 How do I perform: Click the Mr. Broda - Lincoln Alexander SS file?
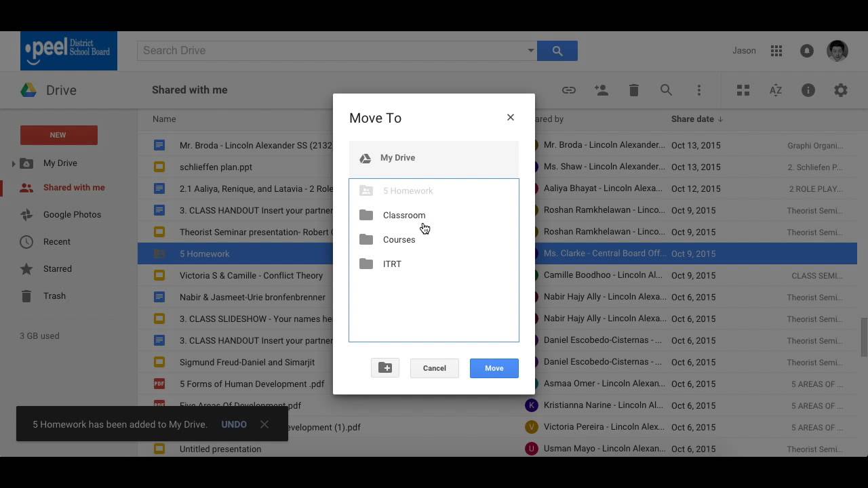[x=256, y=145]
